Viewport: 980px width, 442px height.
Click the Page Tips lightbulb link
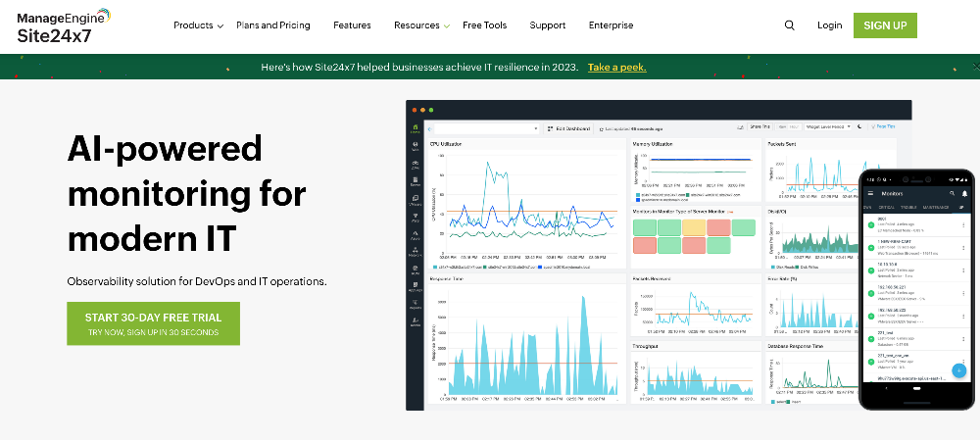(x=883, y=126)
